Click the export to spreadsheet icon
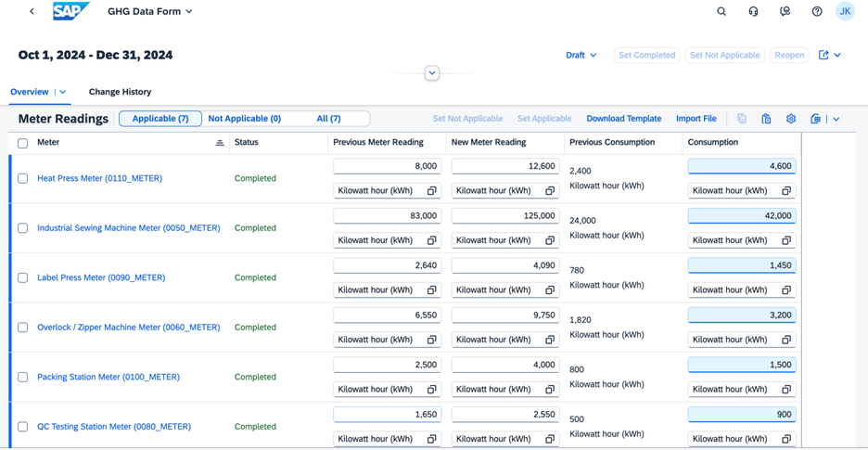Image resolution: width=868 pixels, height=450 pixels. coord(816,119)
